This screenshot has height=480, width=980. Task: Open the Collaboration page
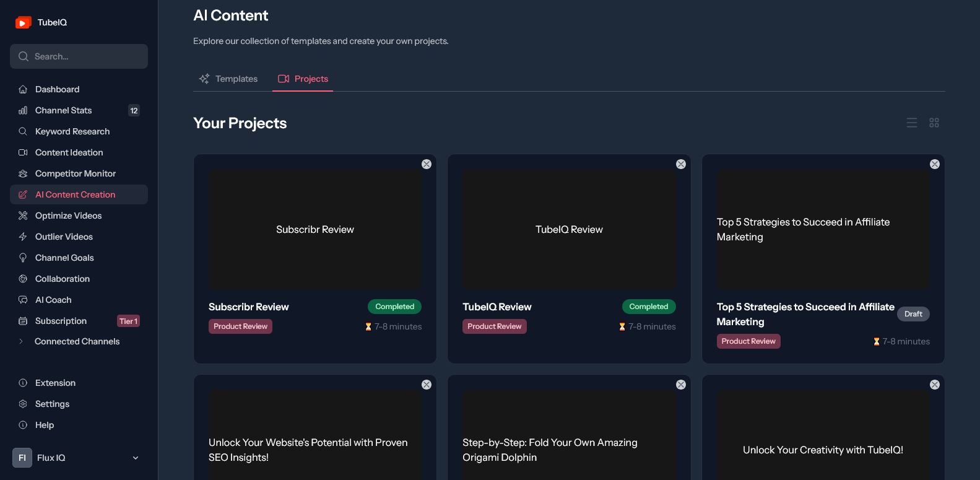[x=79, y=279]
